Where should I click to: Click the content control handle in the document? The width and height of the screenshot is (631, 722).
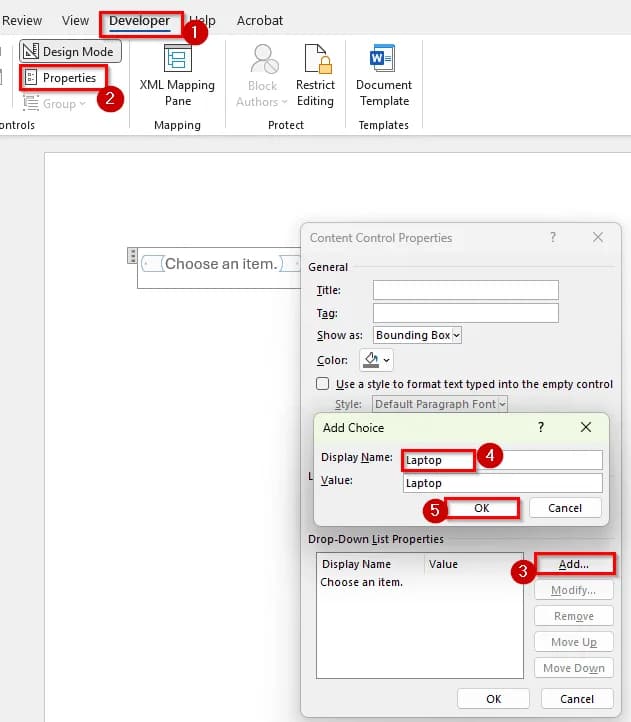coord(132,256)
